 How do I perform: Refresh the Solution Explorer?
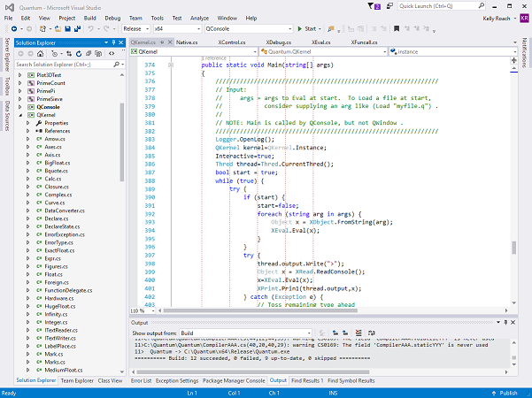pos(79,54)
